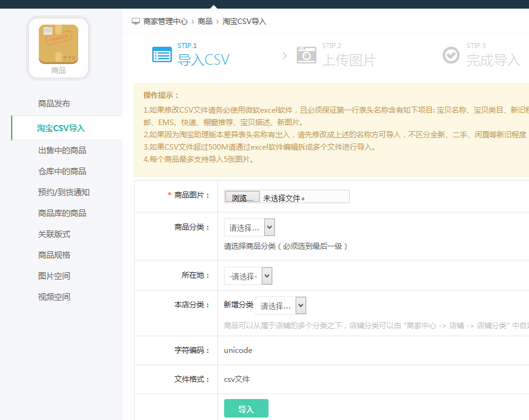Open 预约/到货通知 menu item
The image size is (529, 420).
(64, 192)
